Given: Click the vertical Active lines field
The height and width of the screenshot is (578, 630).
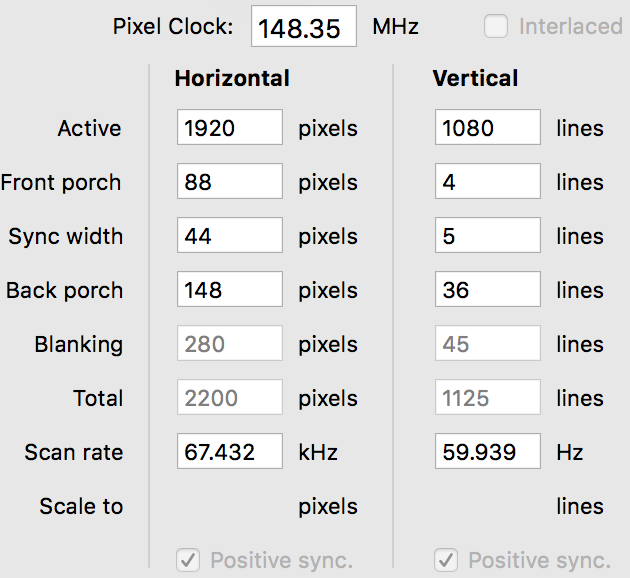Looking at the screenshot, I should coord(488,128).
